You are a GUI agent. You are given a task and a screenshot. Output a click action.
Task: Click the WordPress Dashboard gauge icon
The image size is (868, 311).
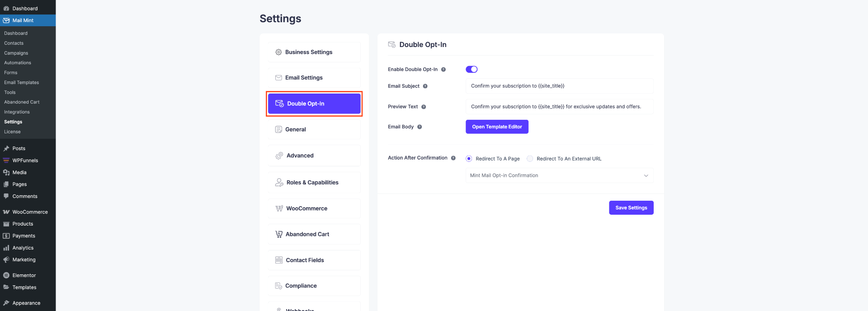tap(6, 9)
